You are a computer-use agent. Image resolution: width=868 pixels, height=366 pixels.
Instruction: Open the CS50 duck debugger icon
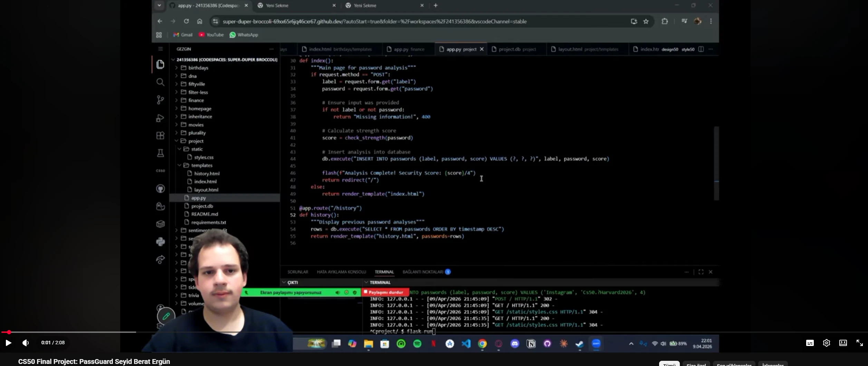[160, 206]
